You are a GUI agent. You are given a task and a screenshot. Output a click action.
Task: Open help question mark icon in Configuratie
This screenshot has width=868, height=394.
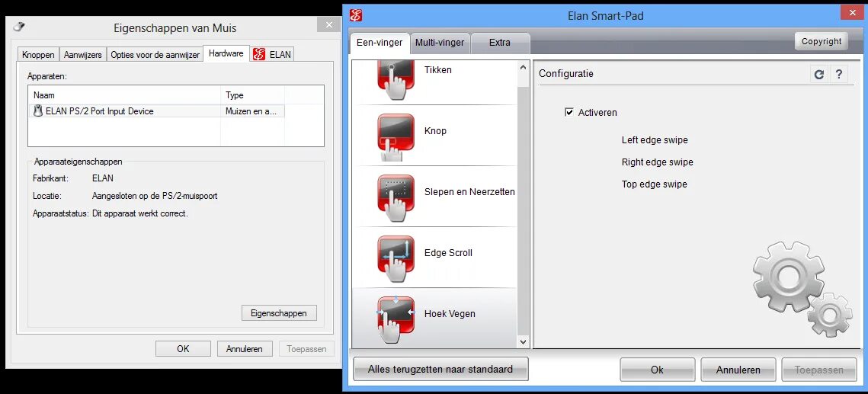[839, 74]
